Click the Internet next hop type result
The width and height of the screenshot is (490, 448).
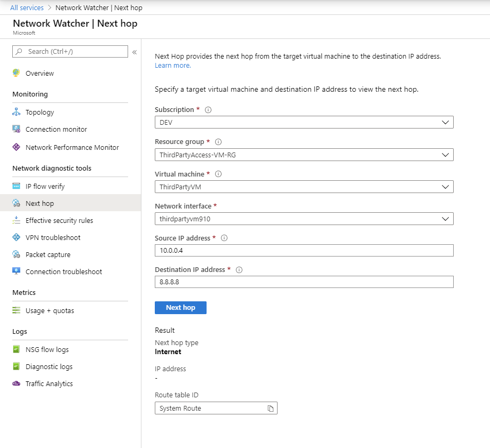[168, 352]
